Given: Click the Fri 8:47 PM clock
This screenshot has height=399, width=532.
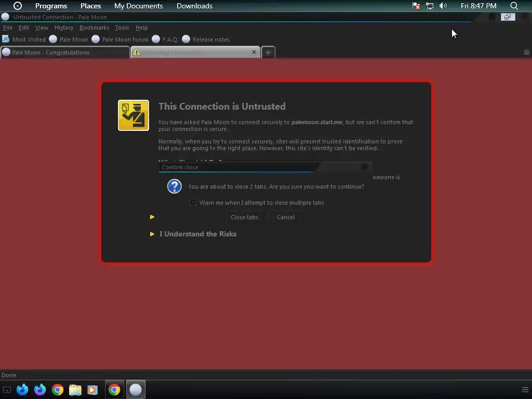Looking at the screenshot, I should [478, 6].
